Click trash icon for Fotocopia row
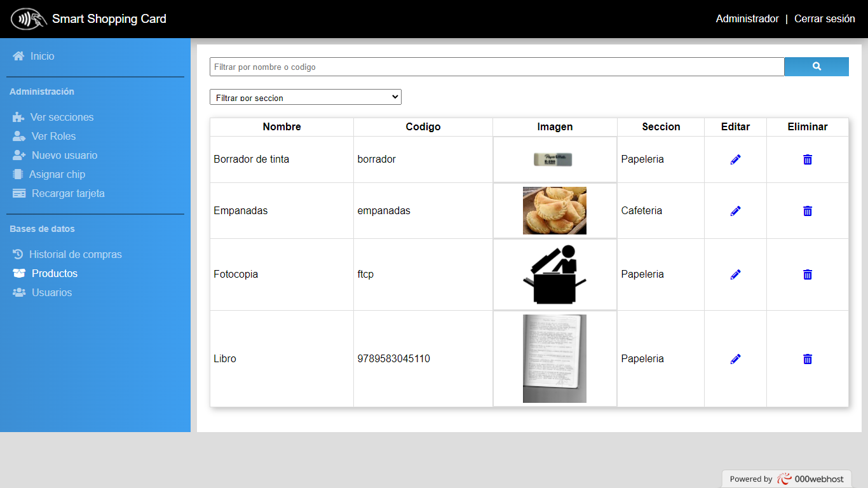 808,274
